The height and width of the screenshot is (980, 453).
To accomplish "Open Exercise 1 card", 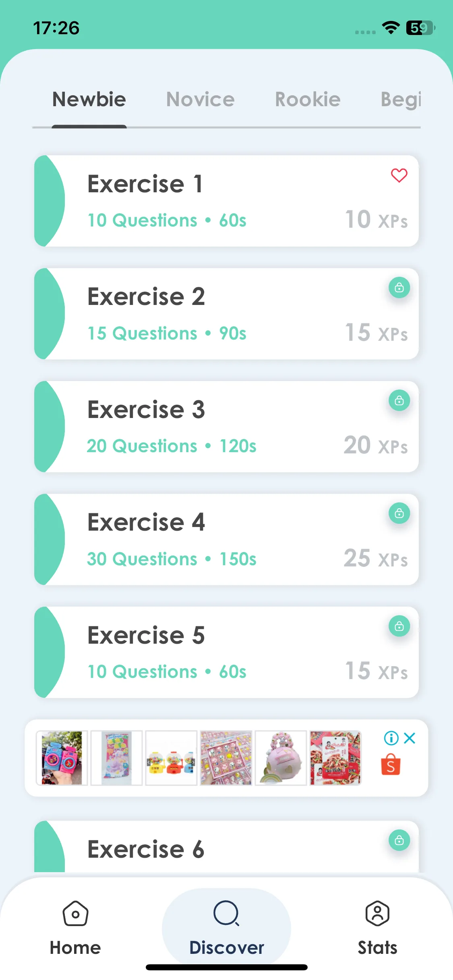I will pyautogui.click(x=226, y=201).
